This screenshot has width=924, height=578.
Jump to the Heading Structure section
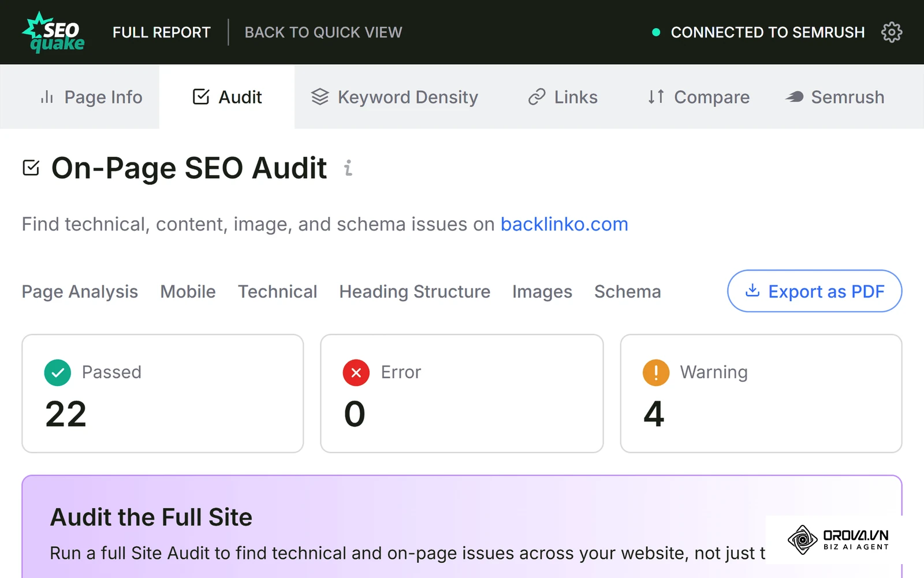(x=415, y=292)
